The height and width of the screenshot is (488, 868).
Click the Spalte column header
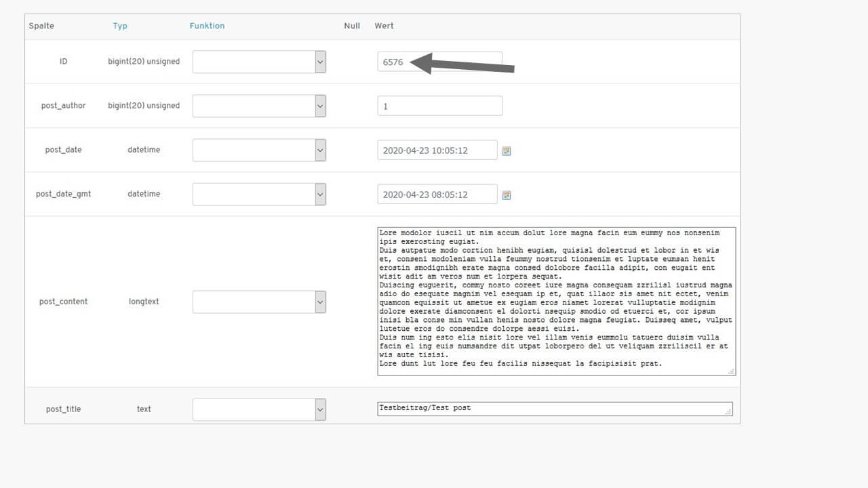point(41,26)
